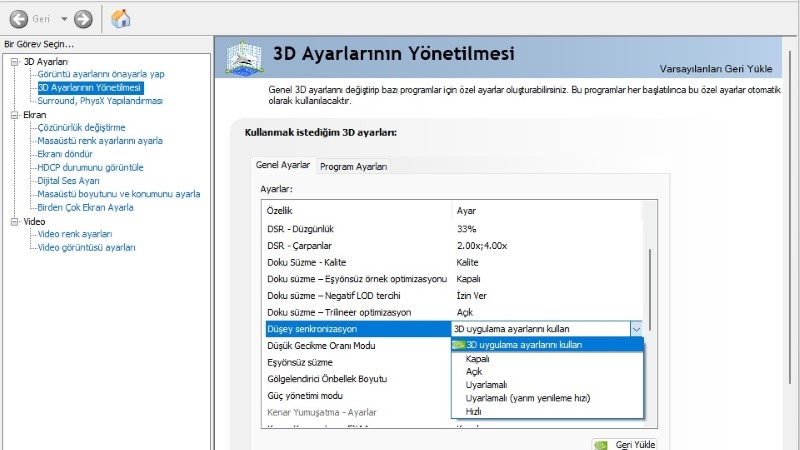Select Güç yönetimi modu row
800x450 pixels.
(x=358, y=396)
